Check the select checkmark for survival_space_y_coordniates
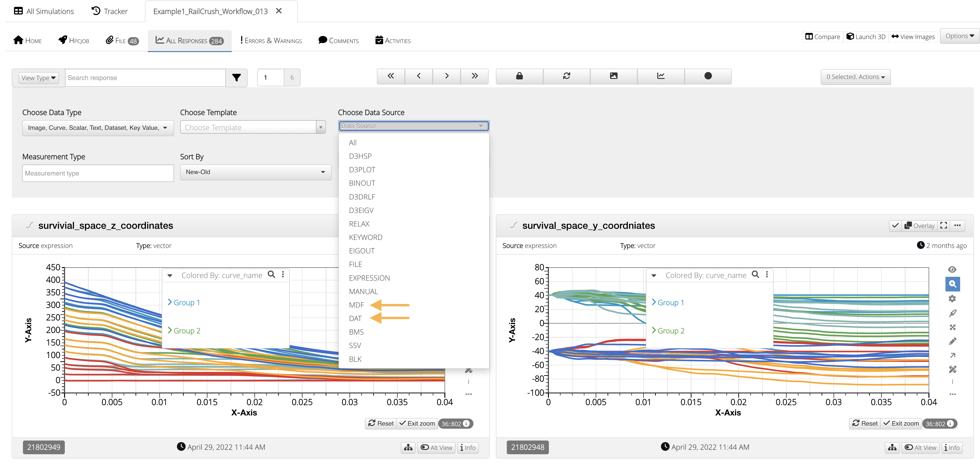 pos(895,226)
